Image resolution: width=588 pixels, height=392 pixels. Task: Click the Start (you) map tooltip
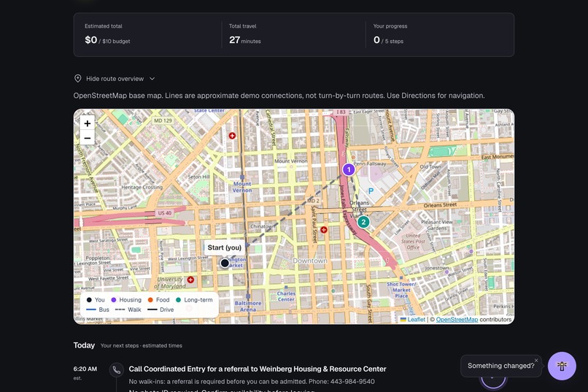pyautogui.click(x=224, y=247)
